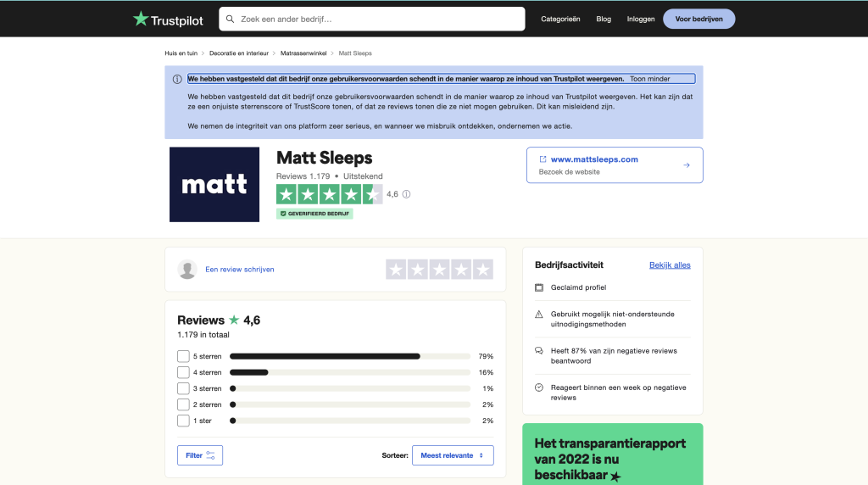The height and width of the screenshot is (485, 868).
Task: Click the matt company logo
Action: [x=214, y=184]
